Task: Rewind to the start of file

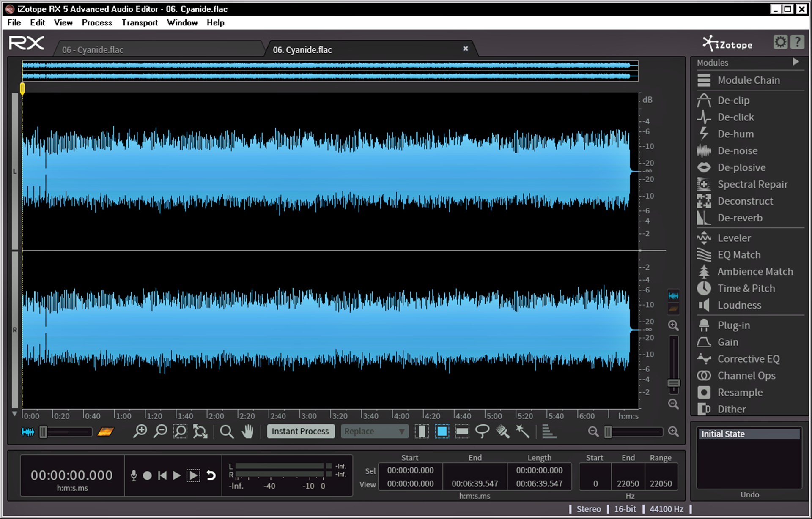Action: click(162, 475)
